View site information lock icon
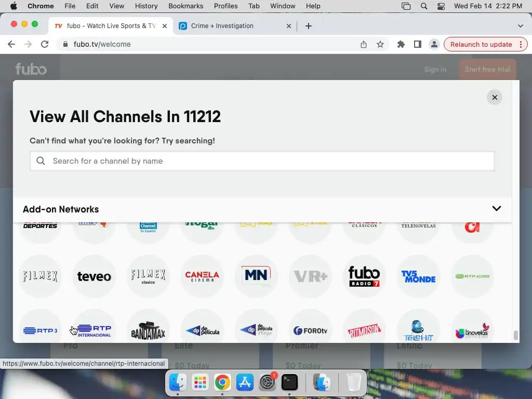 coord(65,44)
